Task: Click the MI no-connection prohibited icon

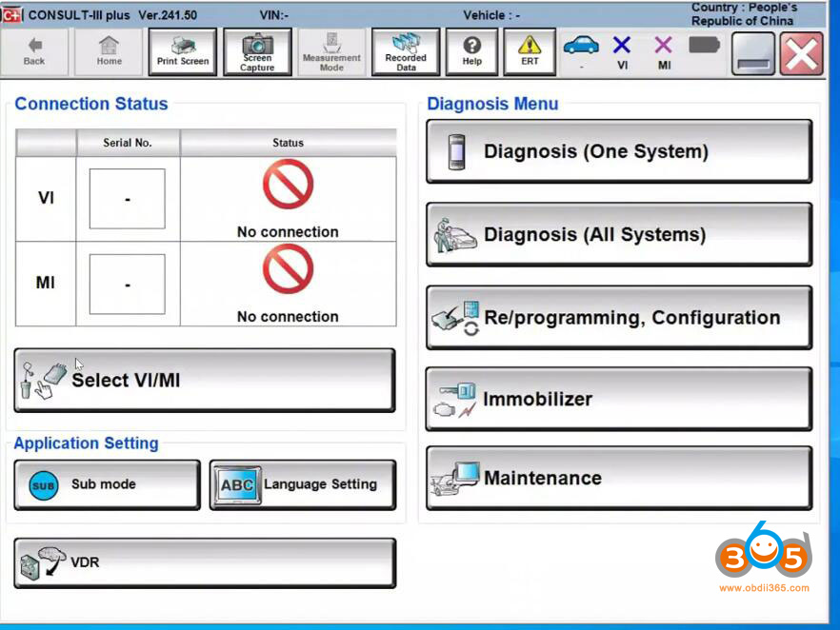Action: tap(288, 268)
